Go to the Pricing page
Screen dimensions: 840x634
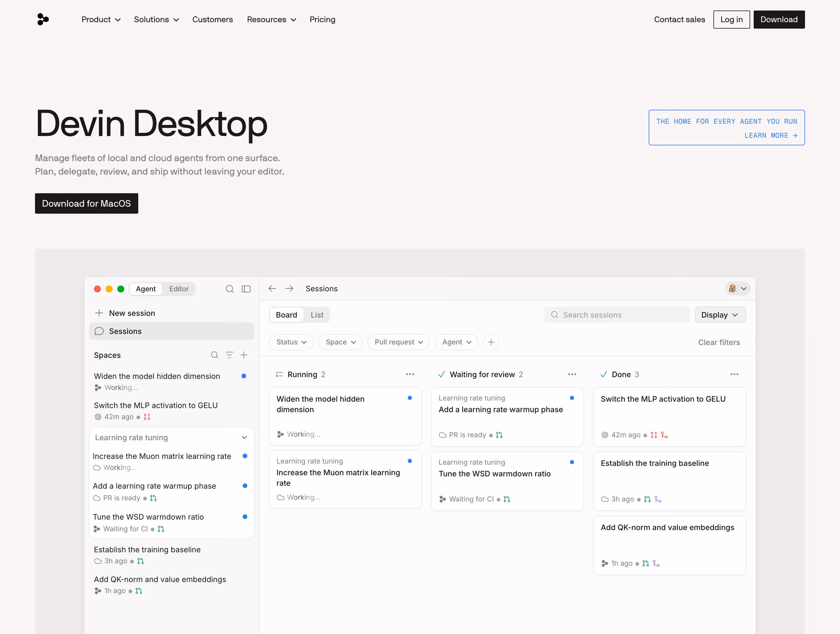point(322,19)
